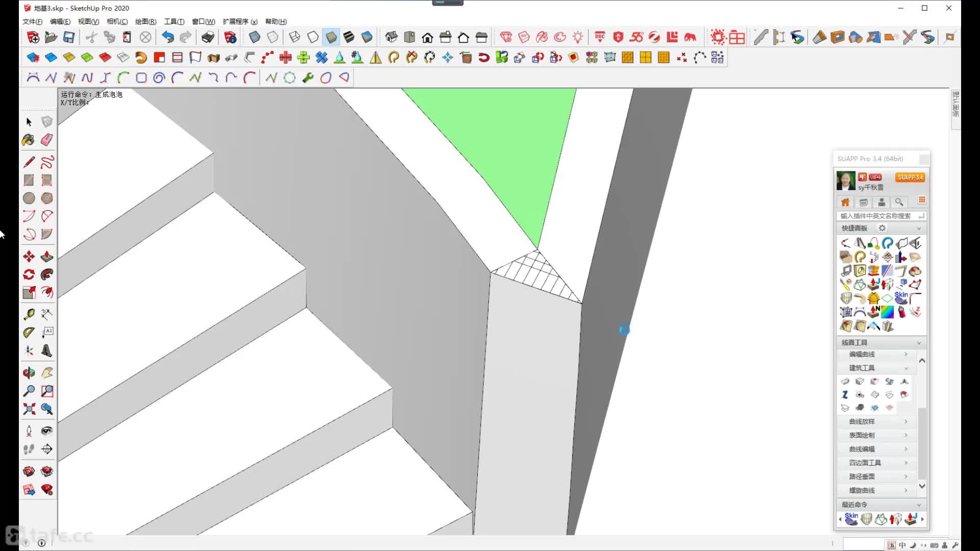The height and width of the screenshot is (551, 980).
Task: Toggle Back Edges style
Action: point(273,37)
